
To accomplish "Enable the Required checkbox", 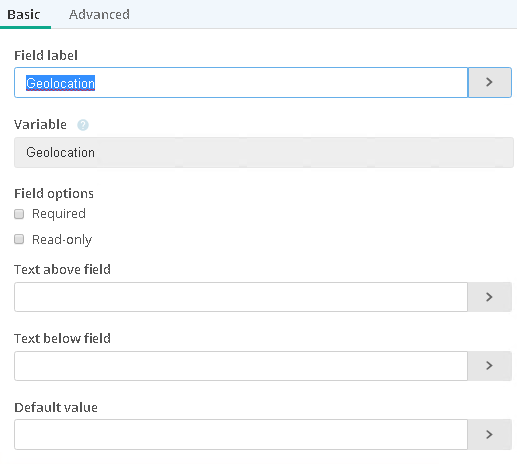I will point(19,214).
